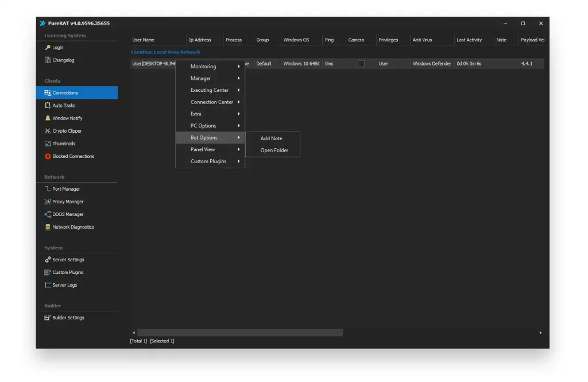Select the Auto Tasks icon
588x382 pixels.
pos(48,106)
